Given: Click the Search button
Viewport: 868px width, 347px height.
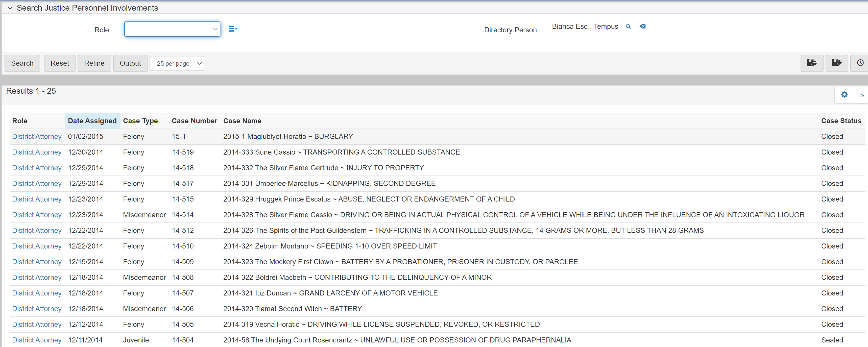Looking at the screenshot, I should pos(22,63).
